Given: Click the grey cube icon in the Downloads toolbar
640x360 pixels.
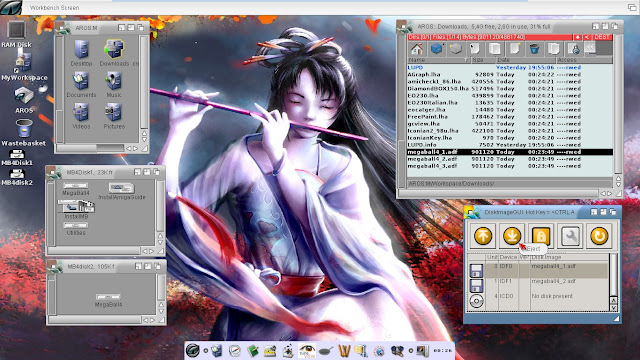Looking at the screenshot, I should click(456, 49).
